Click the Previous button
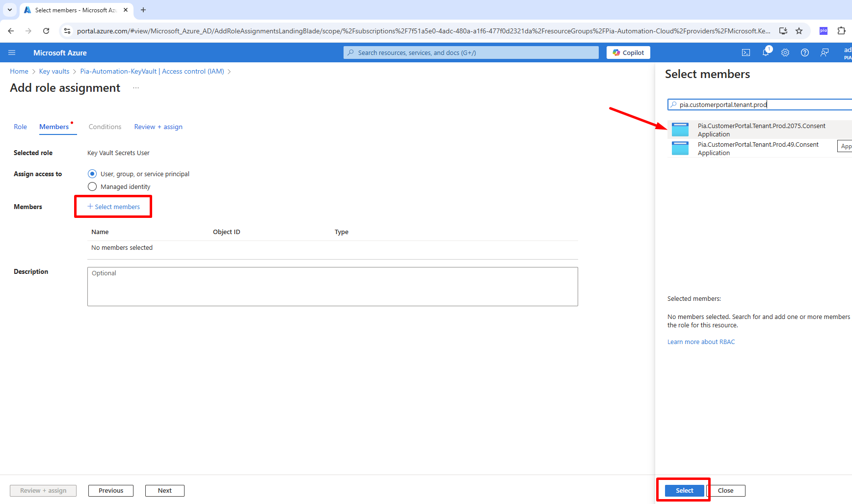Image resolution: width=852 pixels, height=504 pixels. coord(111,490)
